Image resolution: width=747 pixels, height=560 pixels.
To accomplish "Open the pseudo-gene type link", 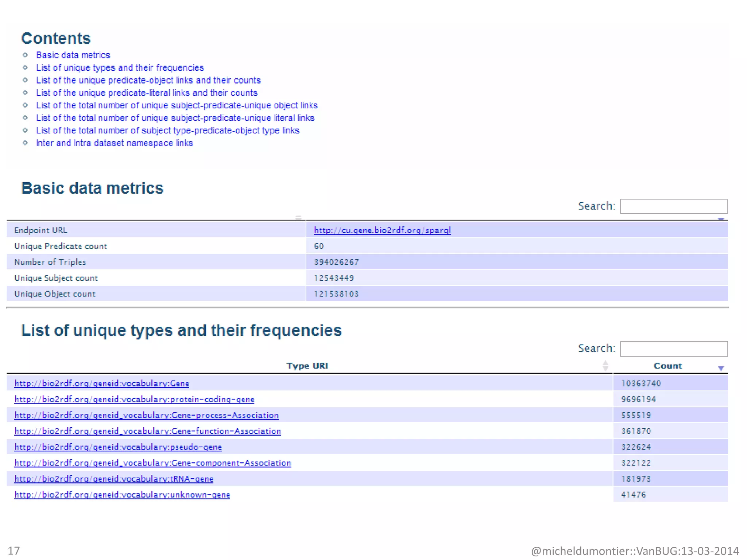I will pyautogui.click(x=118, y=447).
